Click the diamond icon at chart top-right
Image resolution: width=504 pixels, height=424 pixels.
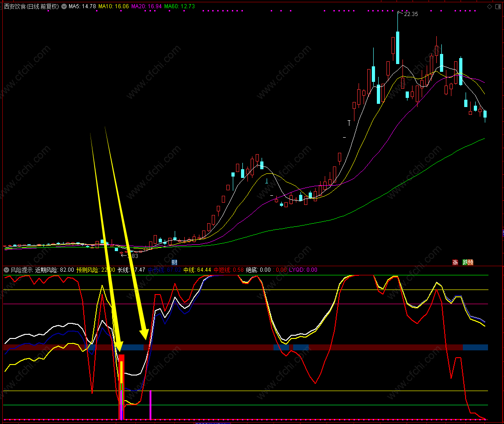(489, 6)
